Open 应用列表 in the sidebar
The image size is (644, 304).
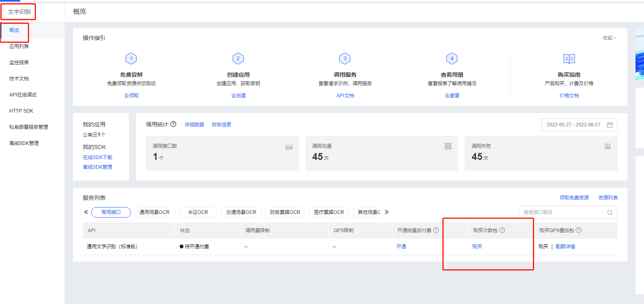coord(19,46)
